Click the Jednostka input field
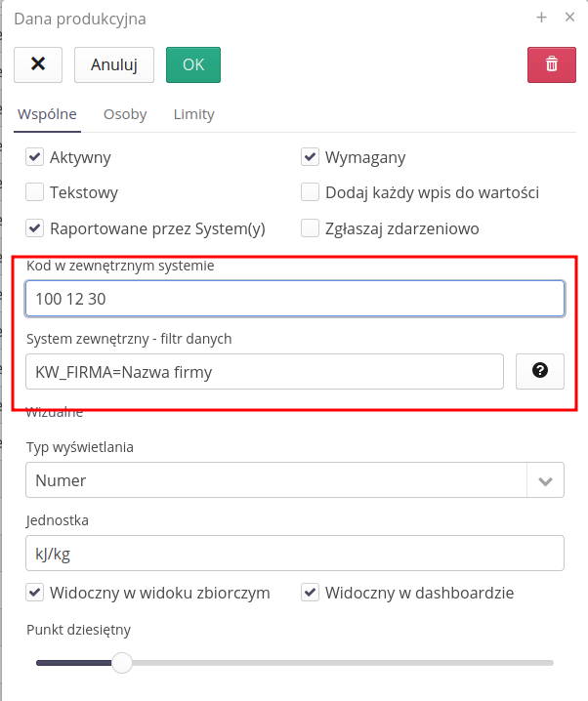 click(x=295, y=554)
